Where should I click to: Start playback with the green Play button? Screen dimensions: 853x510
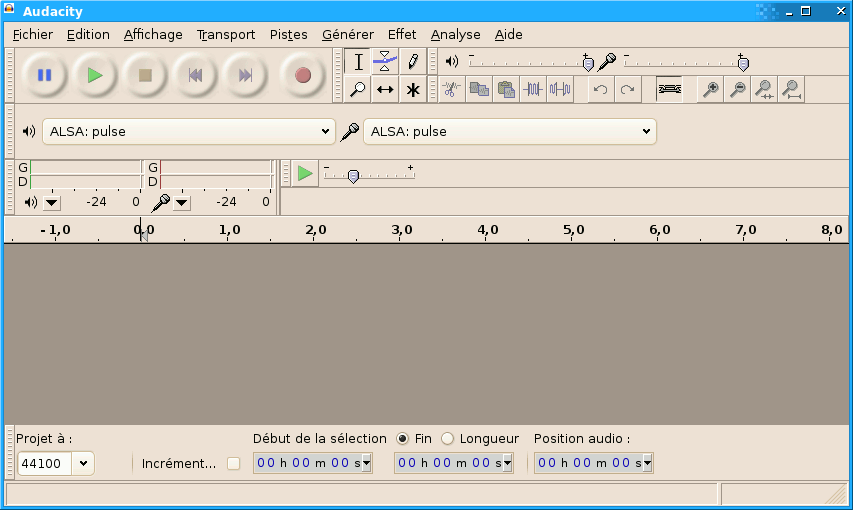point(95,75)
